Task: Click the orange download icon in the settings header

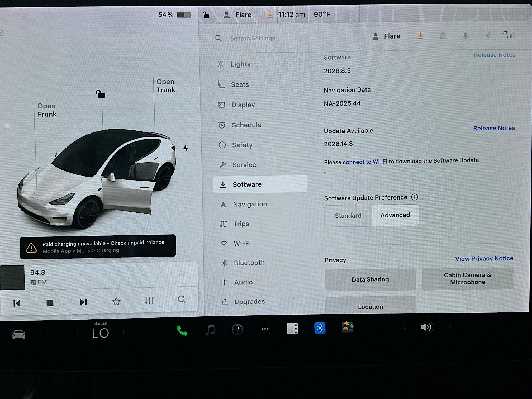Action: click(420, 36)
